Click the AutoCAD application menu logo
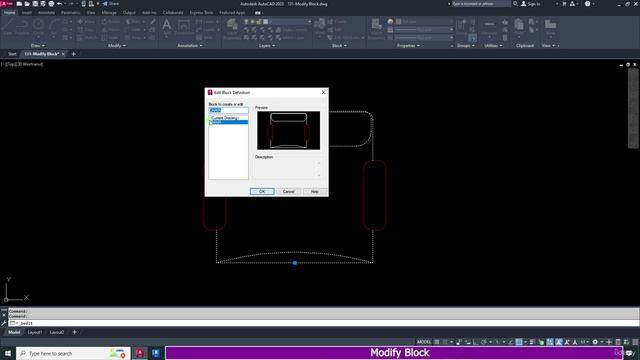This screenshot has height=360, width=640. [x=7, y=4]
